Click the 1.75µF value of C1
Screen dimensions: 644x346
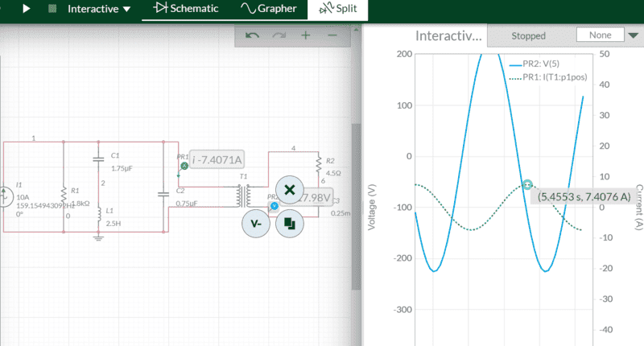pyautogui.click(x=122, y=168)
